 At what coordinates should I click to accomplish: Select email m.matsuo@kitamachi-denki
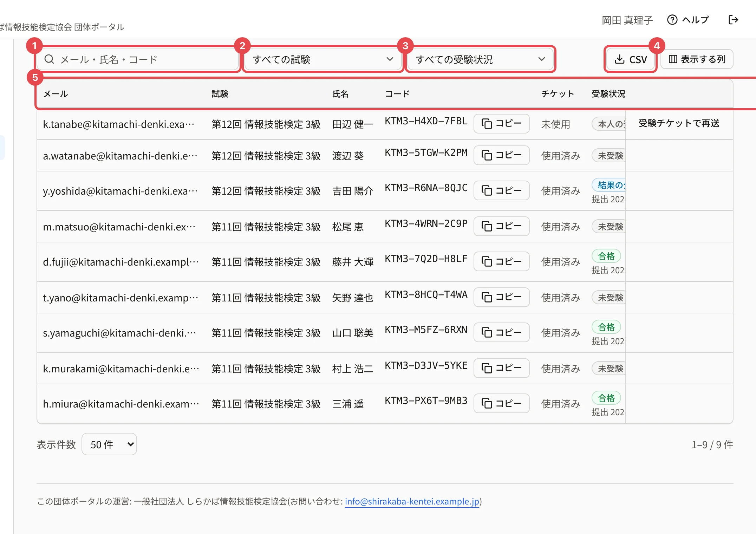[x=119, y=227]
